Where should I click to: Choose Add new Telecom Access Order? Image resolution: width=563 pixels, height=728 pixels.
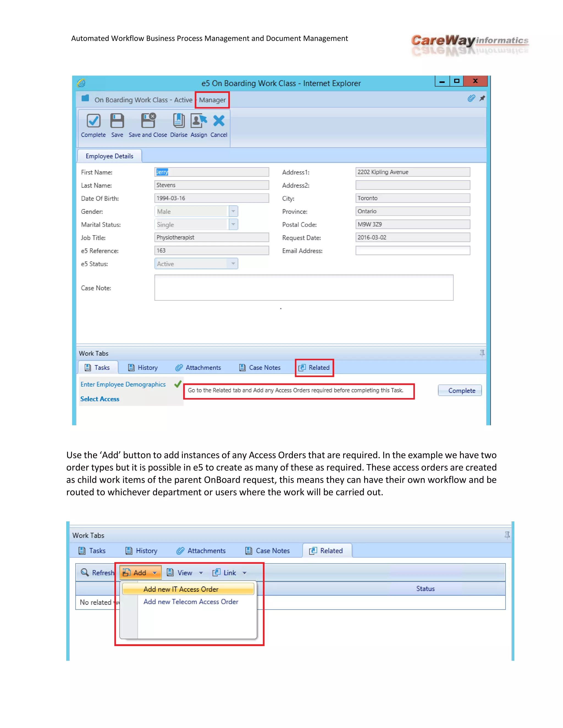[x=191, y=602]
